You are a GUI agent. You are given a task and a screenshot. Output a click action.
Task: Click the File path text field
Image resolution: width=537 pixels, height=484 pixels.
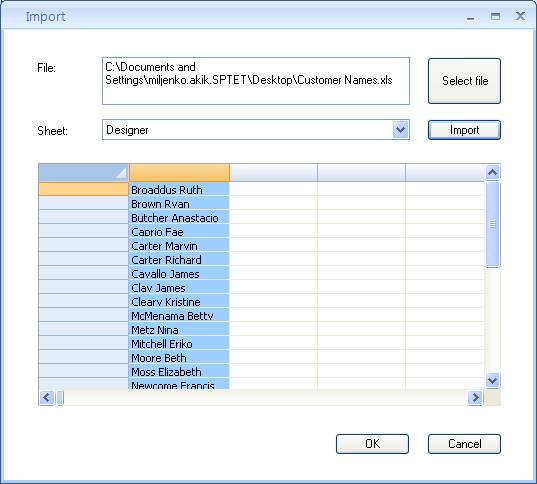256,81
